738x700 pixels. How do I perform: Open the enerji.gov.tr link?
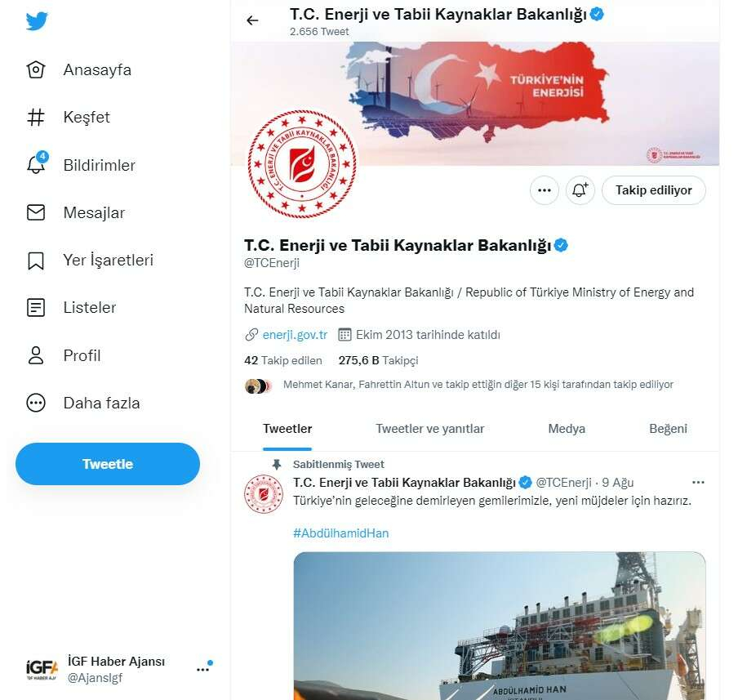pyautogui.click(x=295, y=335)
